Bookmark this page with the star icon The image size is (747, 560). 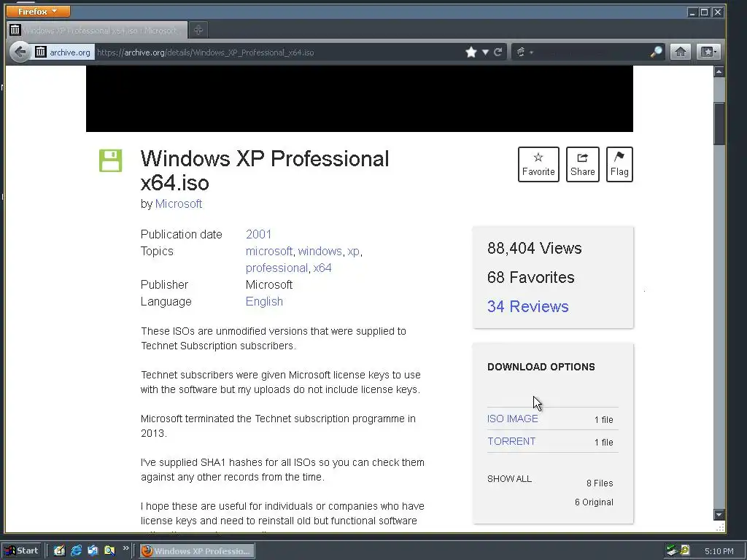click(471, 52)
